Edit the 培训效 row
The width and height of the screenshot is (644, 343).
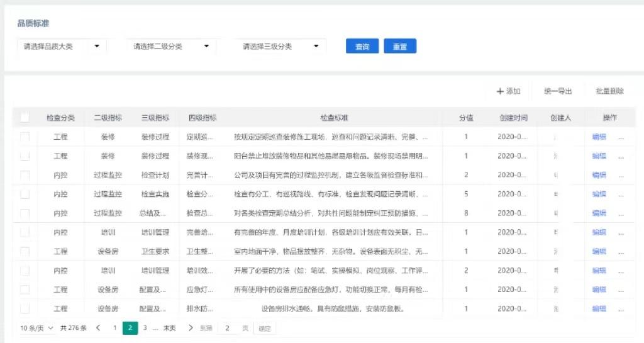point(599,270)
